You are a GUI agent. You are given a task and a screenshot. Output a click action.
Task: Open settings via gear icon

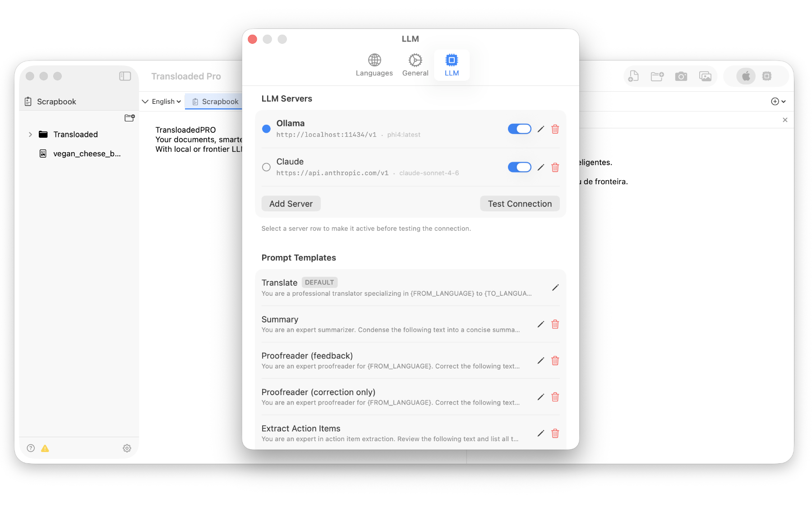click(127, 448)
